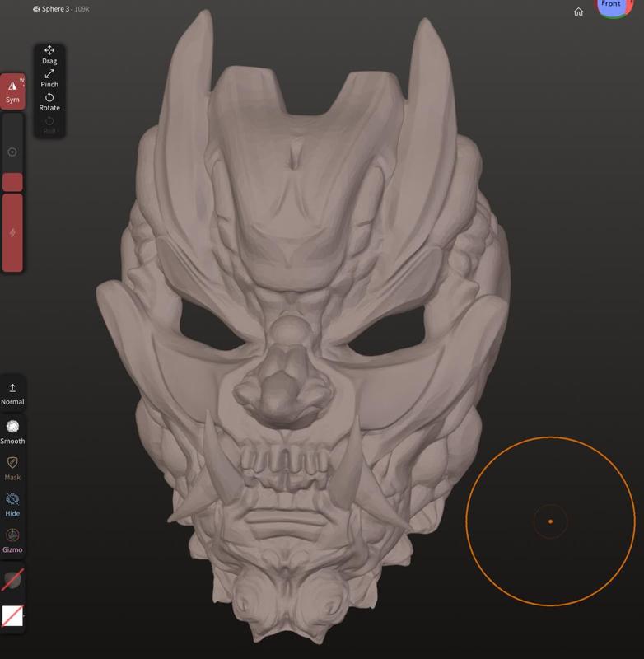The width and height of the screenshot is (644, 659).
Task: Click the Sphere 3 object name label
Action: point(55,9)
